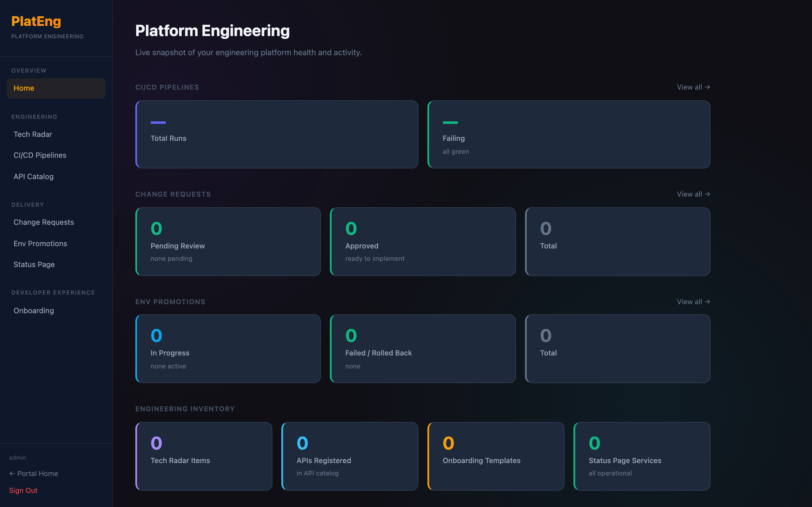The height and width of the screenshot is (507, 812).
Task: Navigate to CI/CD Pipelines in the sidebar
Action: (39, 155)
